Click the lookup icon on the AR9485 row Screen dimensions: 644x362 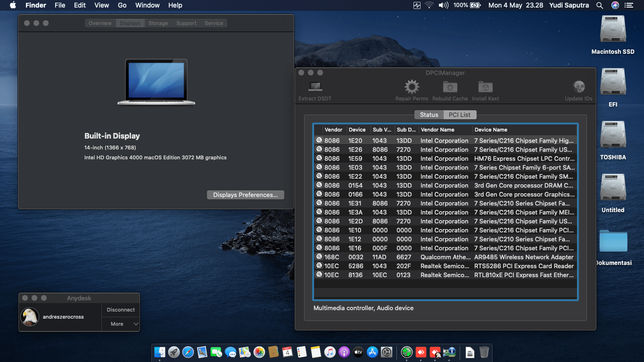pyautogui.click(x=319, y=257)
